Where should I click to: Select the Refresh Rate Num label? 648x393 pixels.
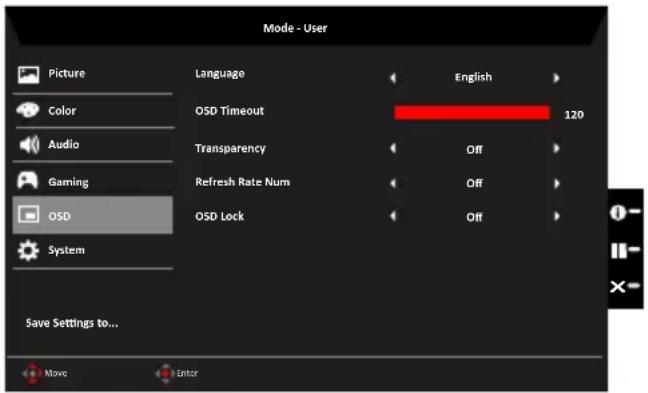[243, 182]
